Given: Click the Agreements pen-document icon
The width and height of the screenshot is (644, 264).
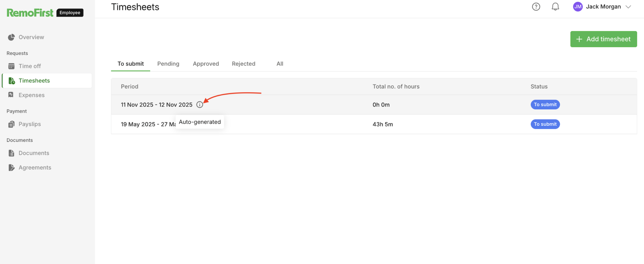Looking at the screenshot, I should click(11, 168).
